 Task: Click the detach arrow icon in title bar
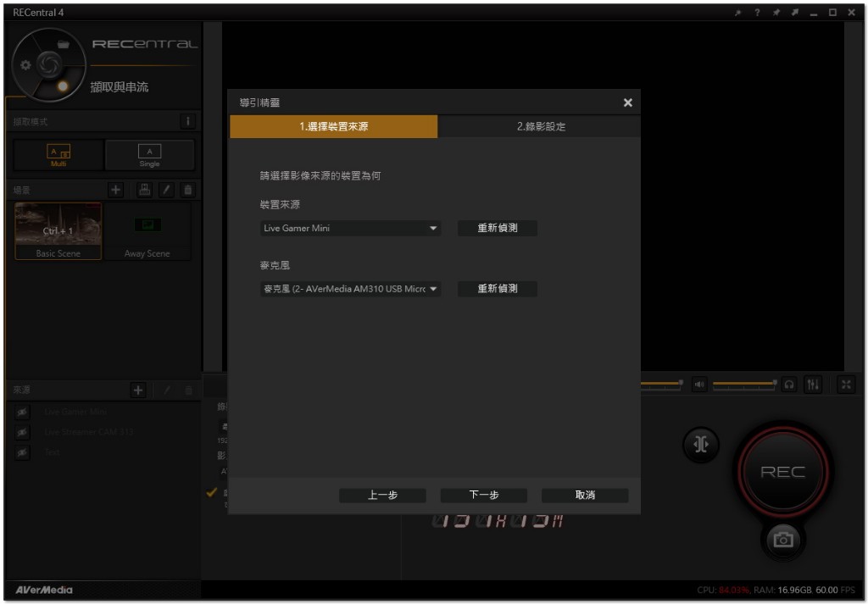795,12
